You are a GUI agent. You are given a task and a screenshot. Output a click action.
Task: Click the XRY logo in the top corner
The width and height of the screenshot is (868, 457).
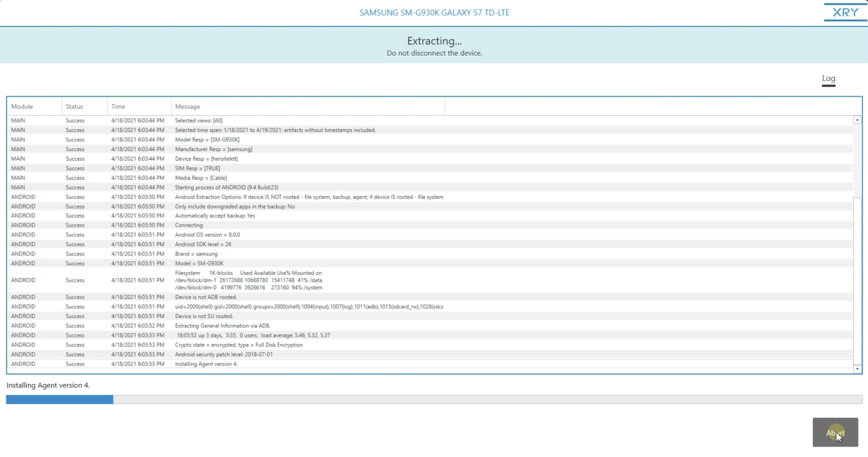845,12
